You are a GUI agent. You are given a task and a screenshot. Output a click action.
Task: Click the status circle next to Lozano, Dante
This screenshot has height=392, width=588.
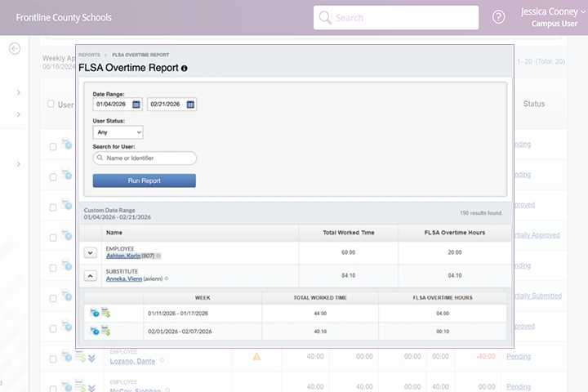point(162,360)
